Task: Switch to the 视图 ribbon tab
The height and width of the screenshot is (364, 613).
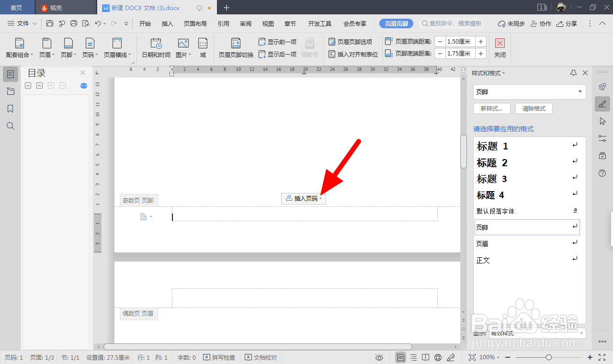Action: (268, 23)
